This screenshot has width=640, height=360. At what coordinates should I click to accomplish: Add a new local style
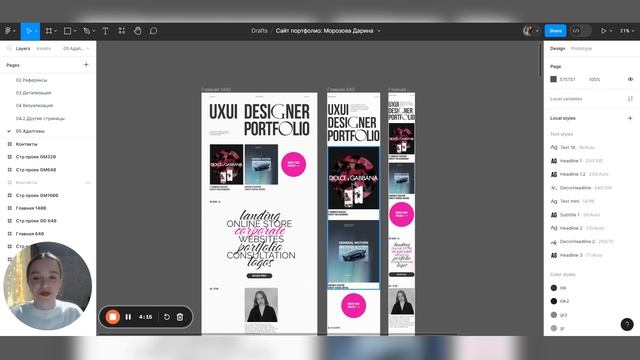[x=630, y=118]
